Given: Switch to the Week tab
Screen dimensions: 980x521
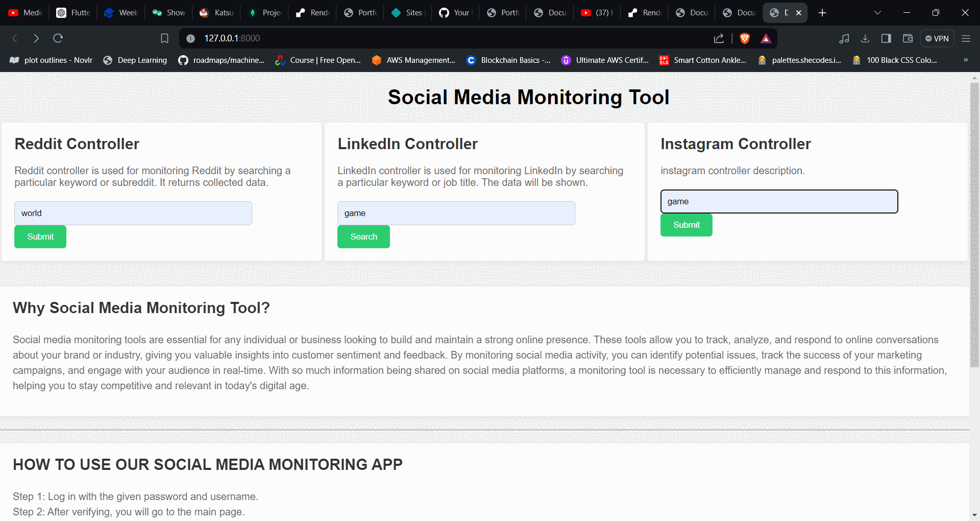Looking at the screenshot, I should pos(121,13).
